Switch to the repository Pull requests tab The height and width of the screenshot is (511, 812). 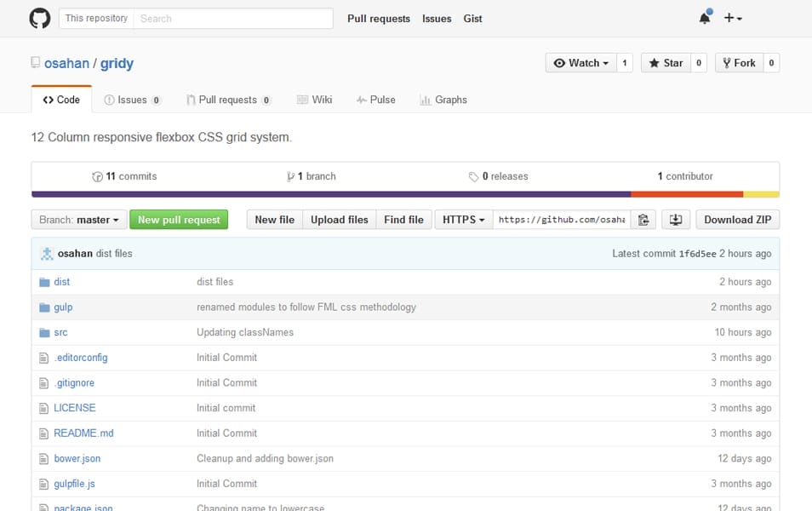pos(228,100)
